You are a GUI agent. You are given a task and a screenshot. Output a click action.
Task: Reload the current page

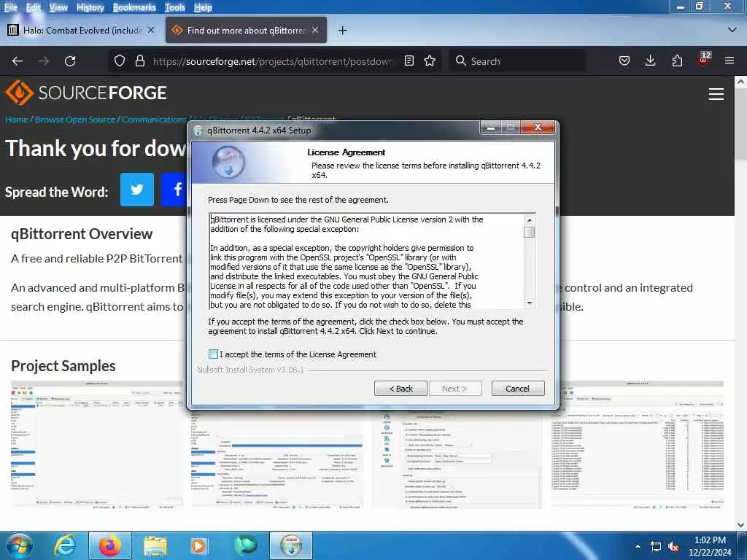pyautogui.click(x=71, y=61)
